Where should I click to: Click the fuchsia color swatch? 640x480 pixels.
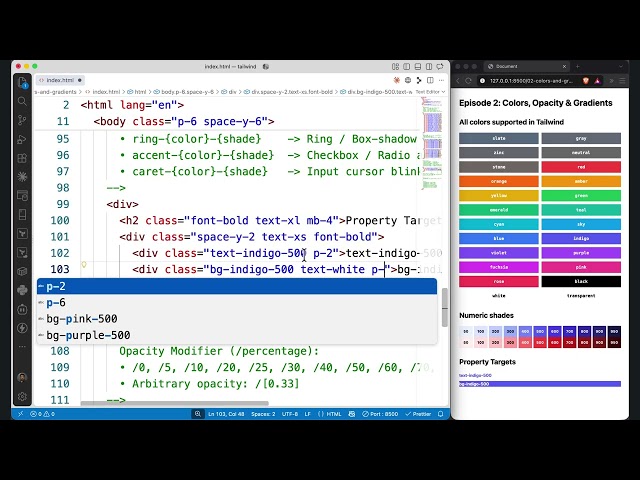(499, 267)
